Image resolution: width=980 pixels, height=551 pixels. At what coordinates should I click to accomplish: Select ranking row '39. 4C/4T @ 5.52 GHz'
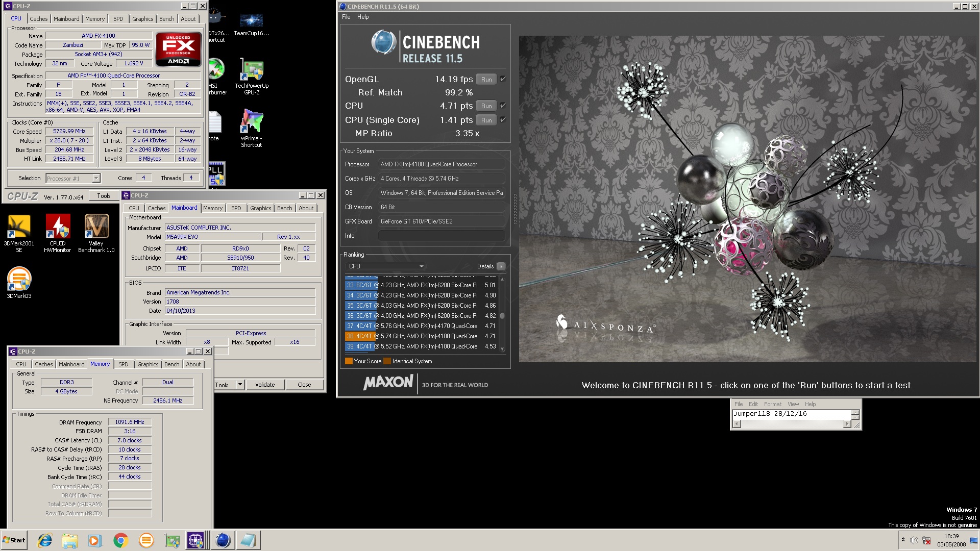(421, 346)
